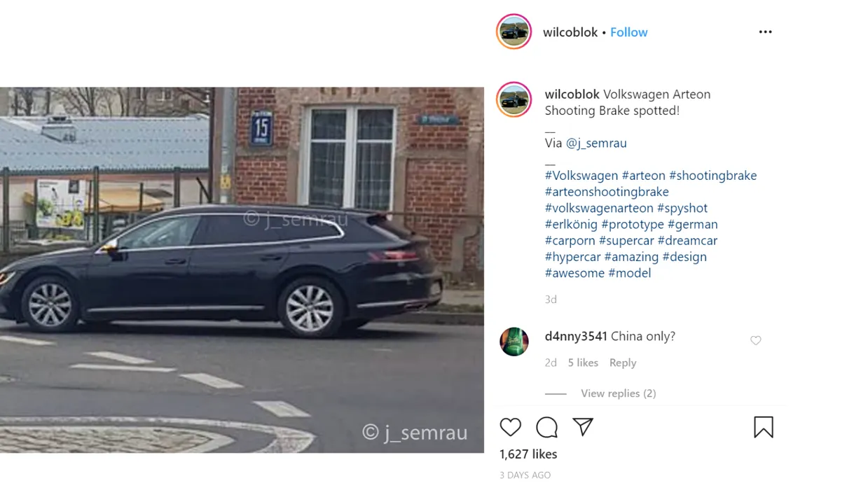Open the #spyshot hashtag
This screenshot has width=868, height=490.
tap(682, 208)
